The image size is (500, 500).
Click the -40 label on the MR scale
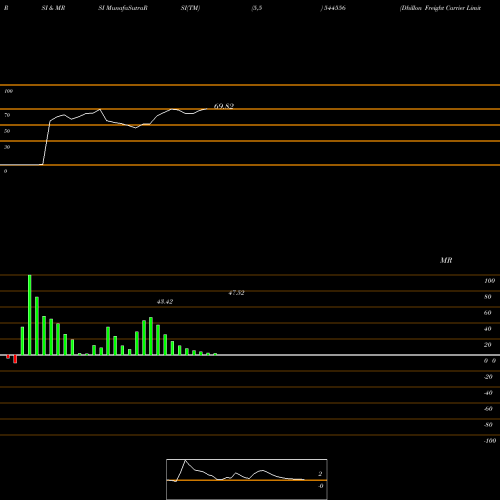click(488, 393)
